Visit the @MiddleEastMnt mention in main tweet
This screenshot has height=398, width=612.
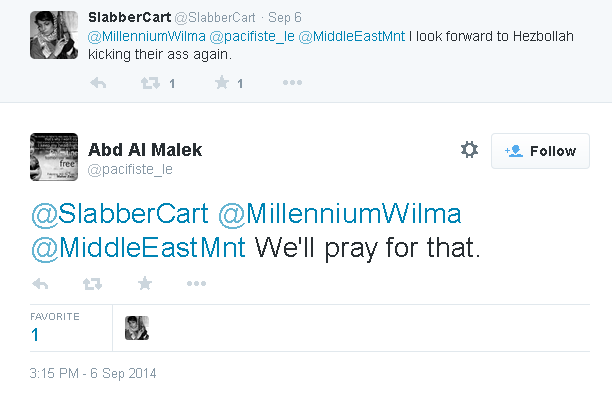138,248
